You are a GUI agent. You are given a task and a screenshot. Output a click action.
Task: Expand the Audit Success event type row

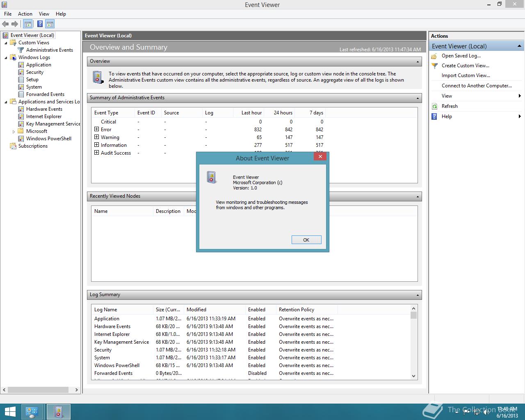coord(97,153)
